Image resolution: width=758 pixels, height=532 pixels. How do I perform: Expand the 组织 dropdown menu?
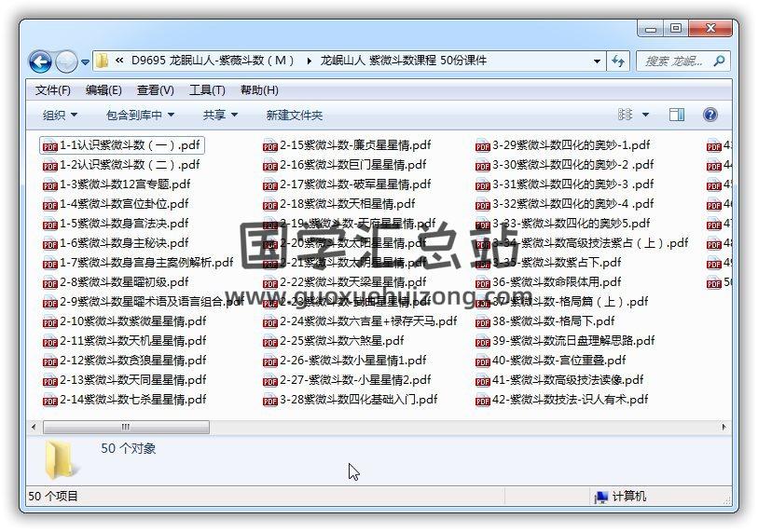pos(60,115)
